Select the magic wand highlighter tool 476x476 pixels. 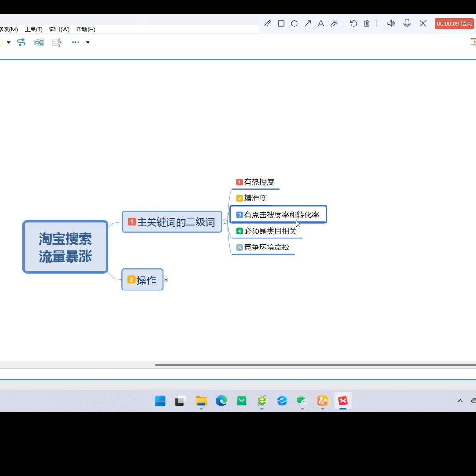[x=334, y=23]
